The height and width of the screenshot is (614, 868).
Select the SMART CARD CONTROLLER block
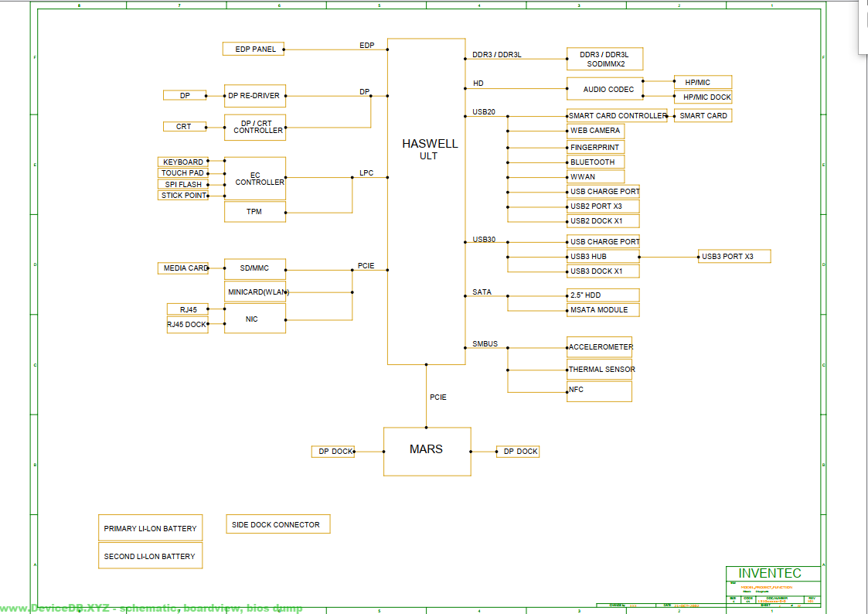click(617, 116)
